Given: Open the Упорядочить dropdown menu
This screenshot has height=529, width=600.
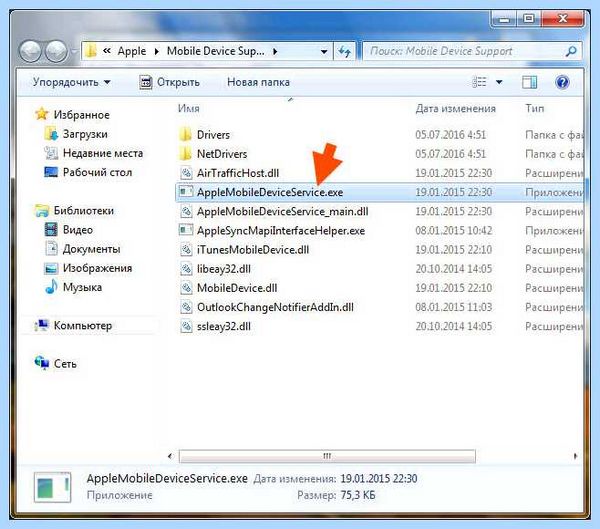Looking at the screenshot, I should click(72, 82).
